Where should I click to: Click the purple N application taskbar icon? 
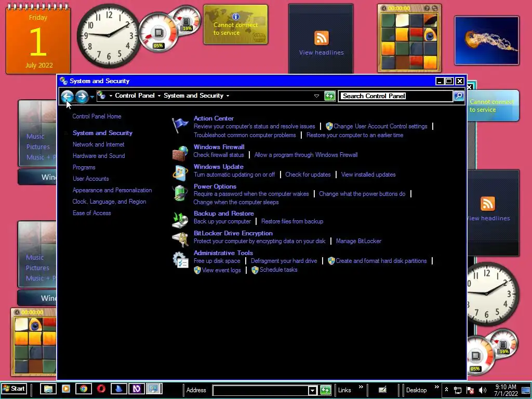137,389
